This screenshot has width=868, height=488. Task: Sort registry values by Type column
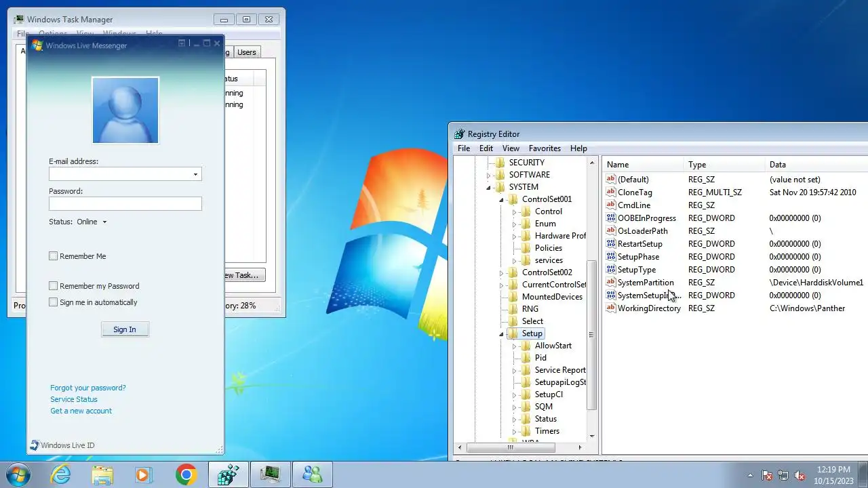tap(725, 165)
